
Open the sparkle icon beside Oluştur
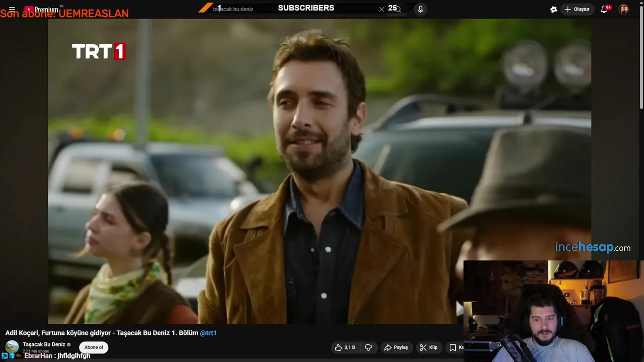[553, 9]
